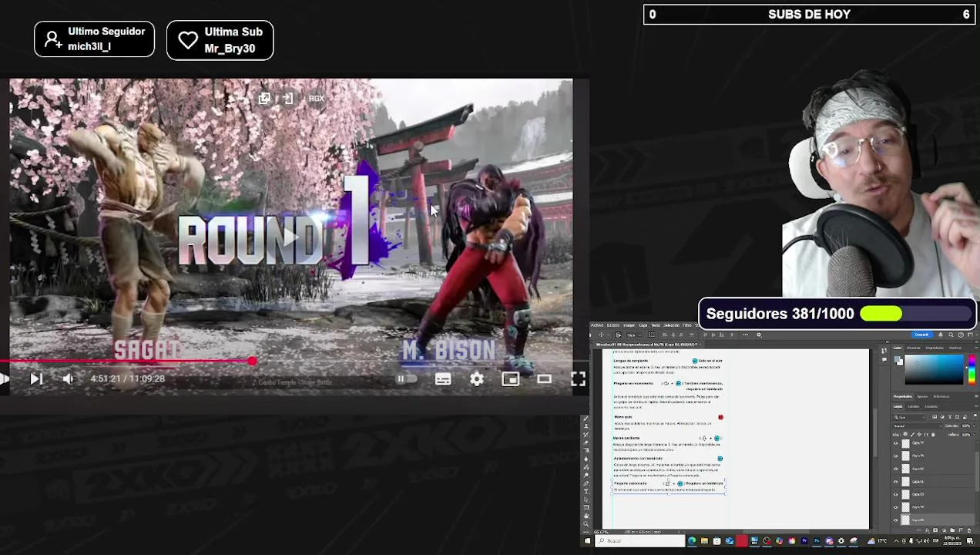Switch video to theater mode
Image resolution: width=980 pixels, height=555 pixels.
pyautogui.click(x=544, y=378)
